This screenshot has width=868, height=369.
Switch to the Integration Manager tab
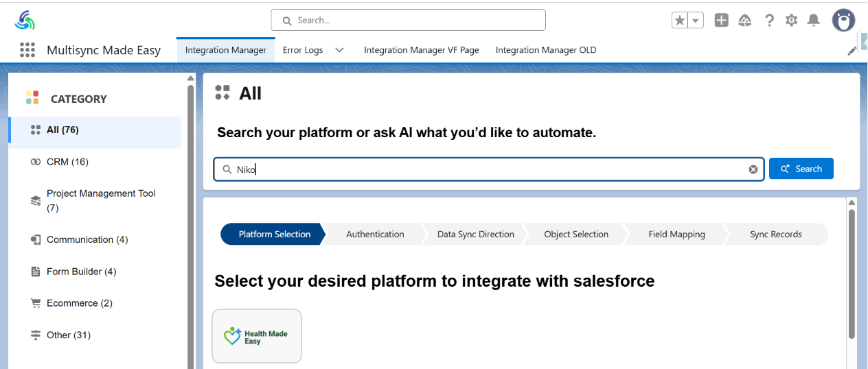click(226, 50)
